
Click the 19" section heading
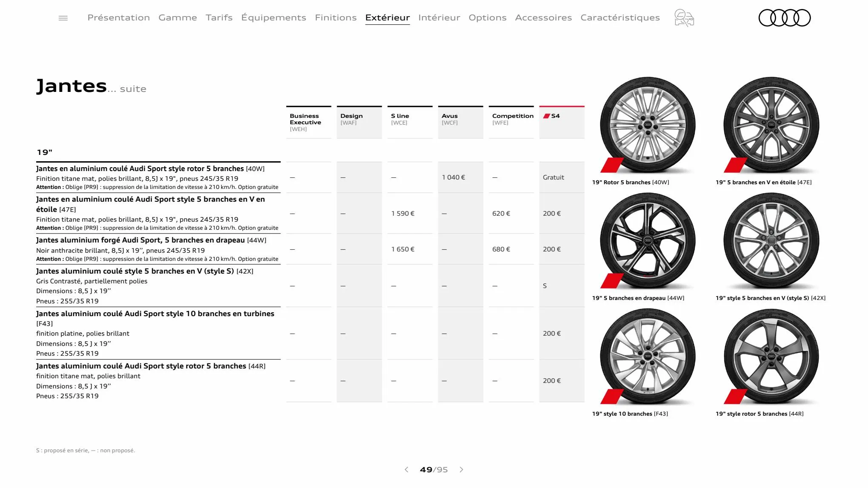pos(45,152)
